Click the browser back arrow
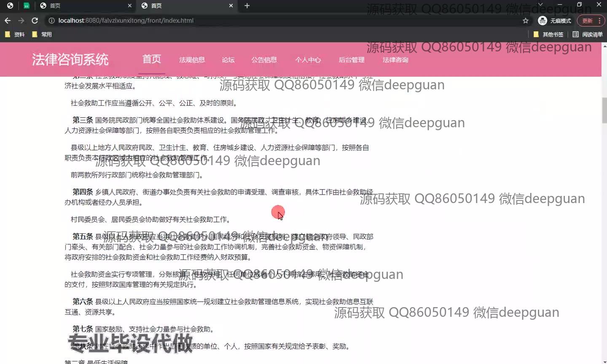 [x=8, y=21]
